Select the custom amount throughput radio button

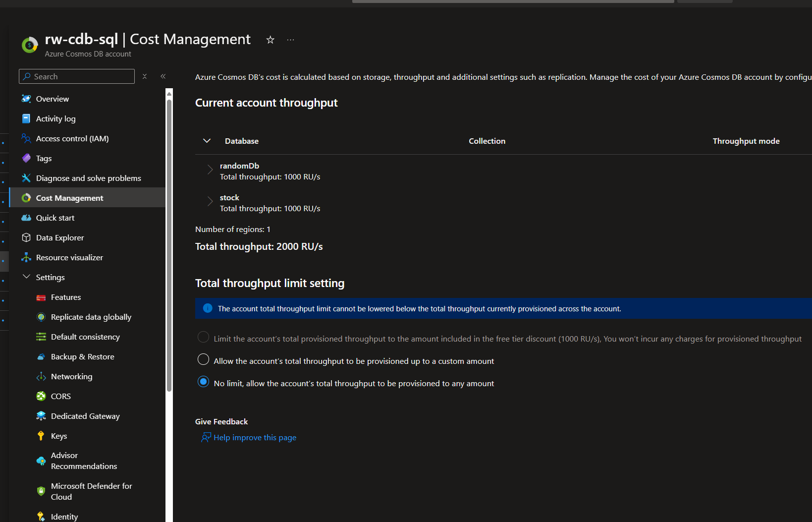coord(203,359)
